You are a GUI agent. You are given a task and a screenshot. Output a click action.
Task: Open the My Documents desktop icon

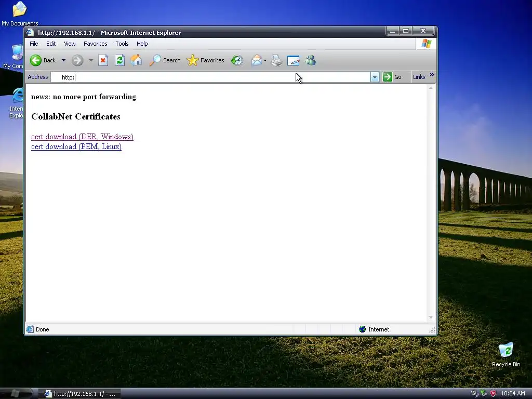pyautogui.click(x=20, y=14)
